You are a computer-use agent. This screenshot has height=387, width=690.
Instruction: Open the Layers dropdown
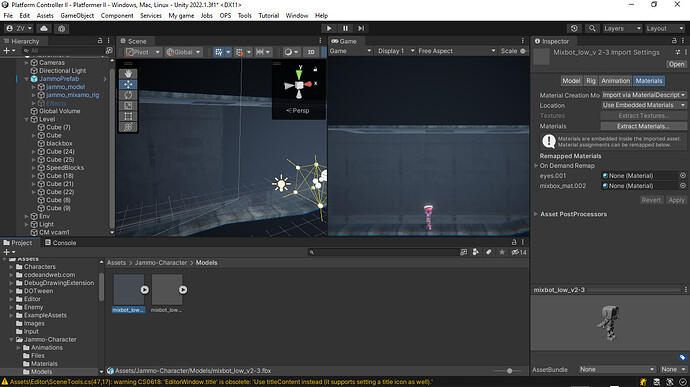point(622,28)
